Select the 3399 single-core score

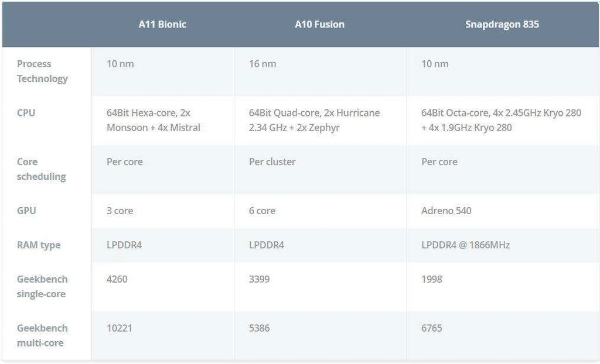(x=259, y=279)
